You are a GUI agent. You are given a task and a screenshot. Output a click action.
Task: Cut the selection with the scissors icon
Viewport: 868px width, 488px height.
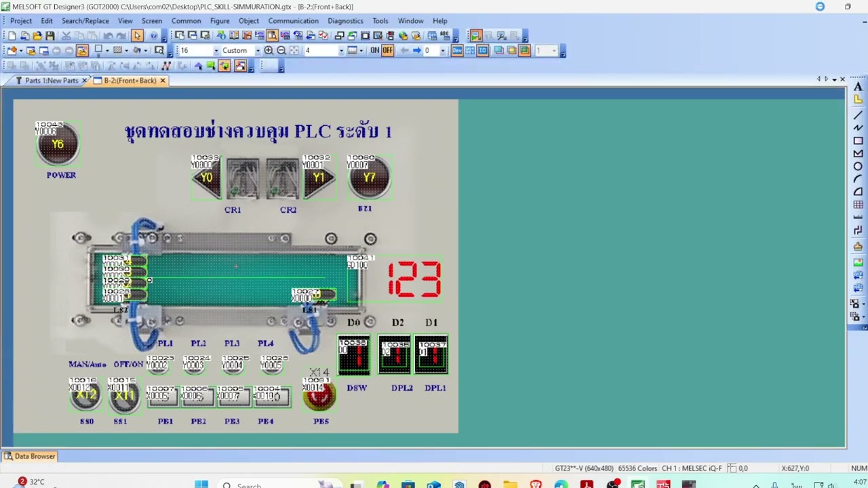click(x=66, y=36)
